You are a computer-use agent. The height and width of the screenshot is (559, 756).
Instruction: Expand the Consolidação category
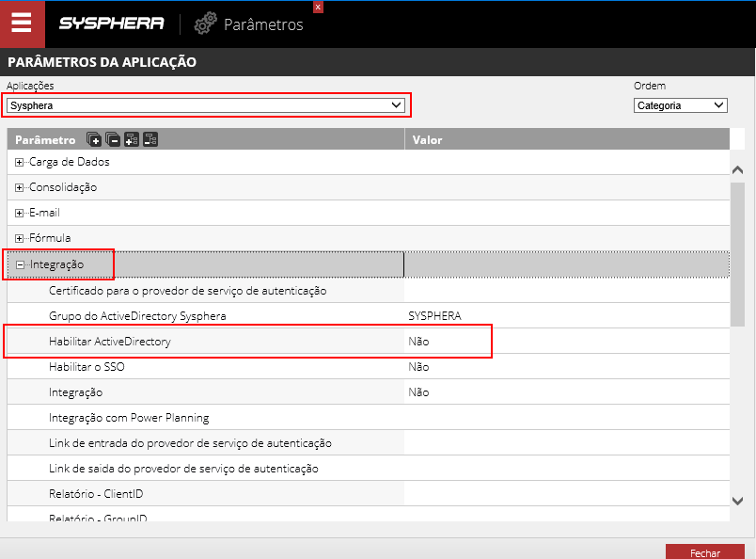pos(20,187)
